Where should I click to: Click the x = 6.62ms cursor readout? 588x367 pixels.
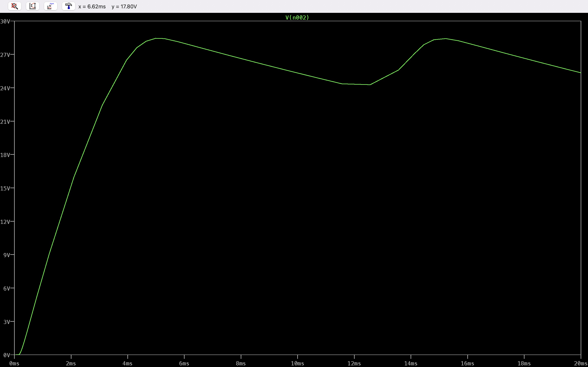92,7
